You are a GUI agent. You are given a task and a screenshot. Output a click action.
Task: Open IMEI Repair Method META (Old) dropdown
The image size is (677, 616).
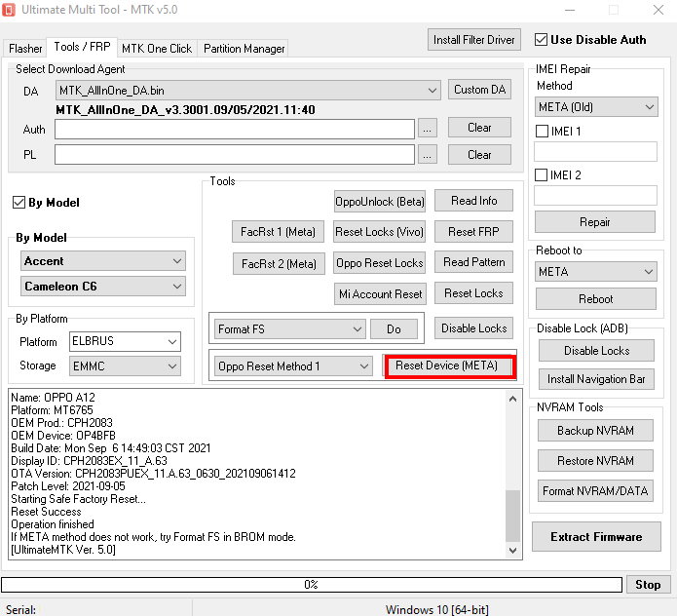[596, 106]
